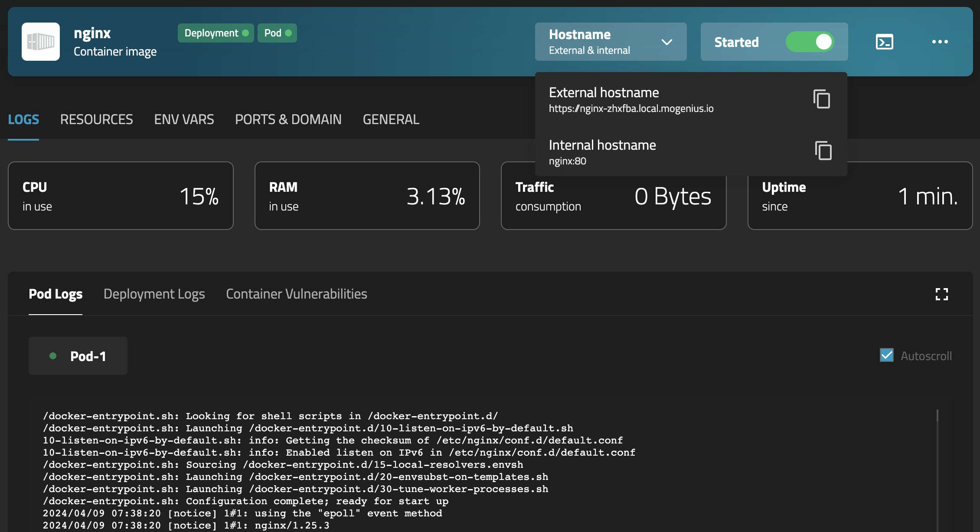The width and height of the screenshot is (980, 532).
Task: Open the terminal console icon
Action: pos(884,42)
